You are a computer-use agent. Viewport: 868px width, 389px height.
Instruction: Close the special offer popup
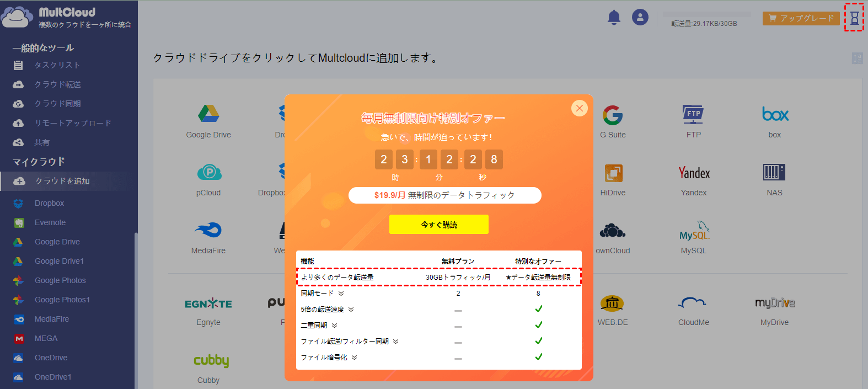[579, 108]
